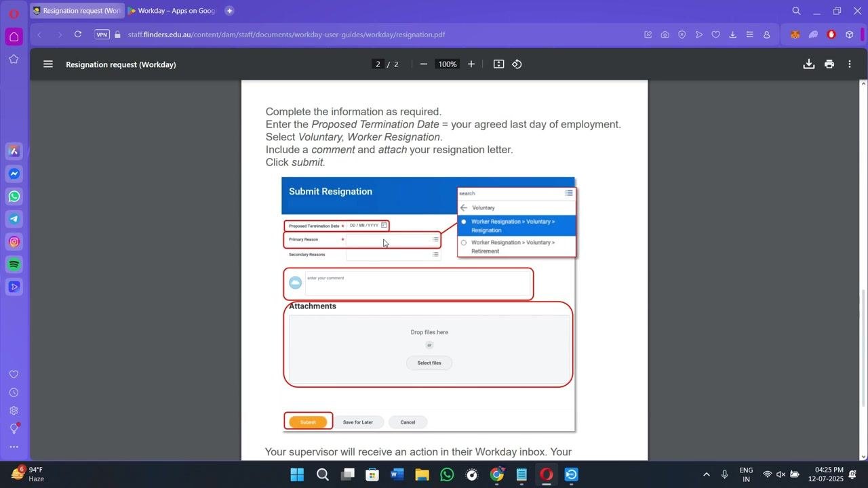The image size is (868, 488).
Task: Take a snapshot with camera icon
Action: click(x=665, y=35)
